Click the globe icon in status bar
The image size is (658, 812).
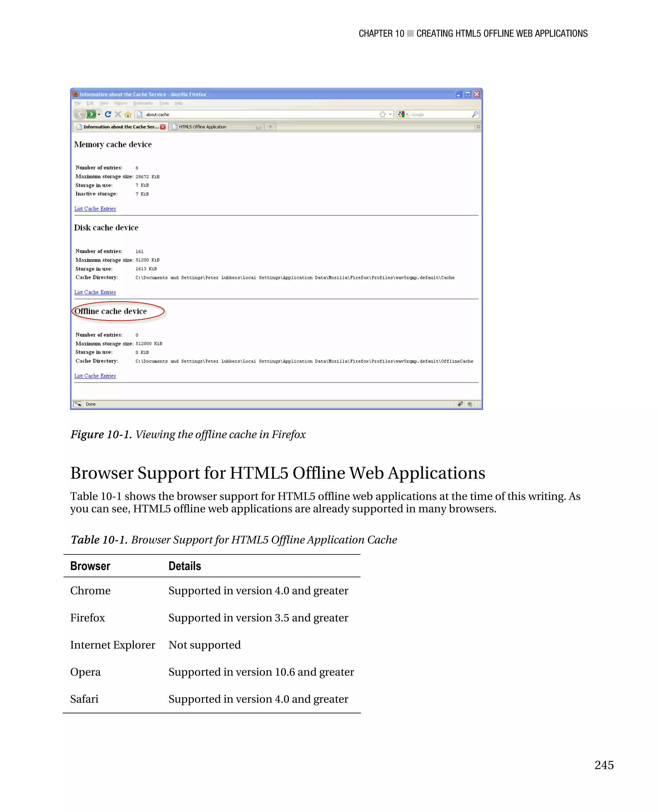click(470, 404)
